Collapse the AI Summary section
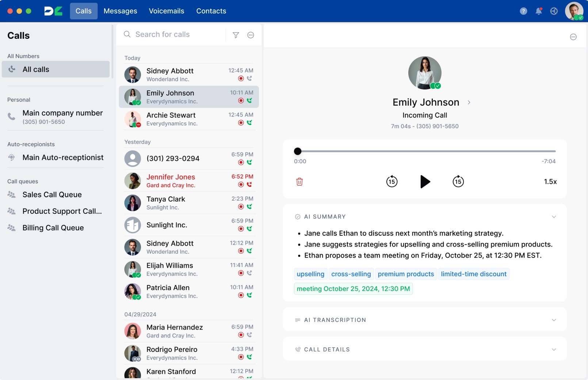Viewport: 588px width, 380px height. coord(554,217)
